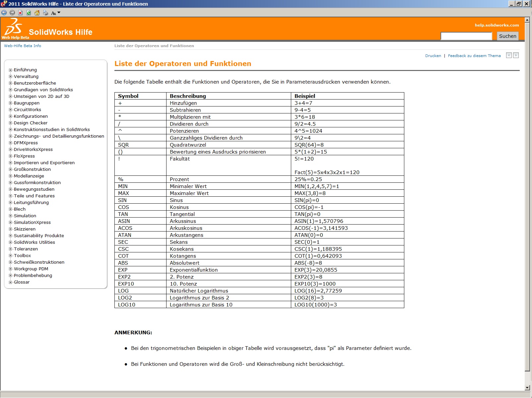532x398 pixels.
Task: Expand the Blech tree node
Action: click(11, 209)
